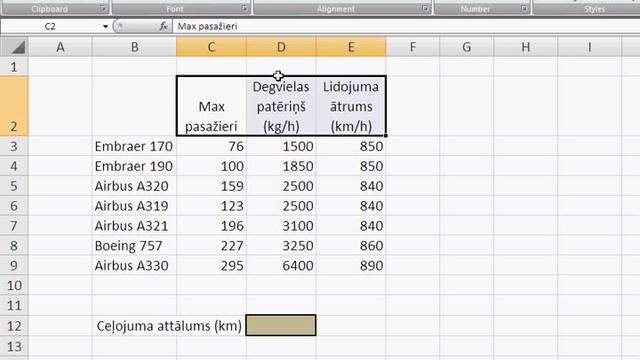Click the Select All corner triangle
The width and height of the screenshot is (640, 360).
click(x=14, y=47)
